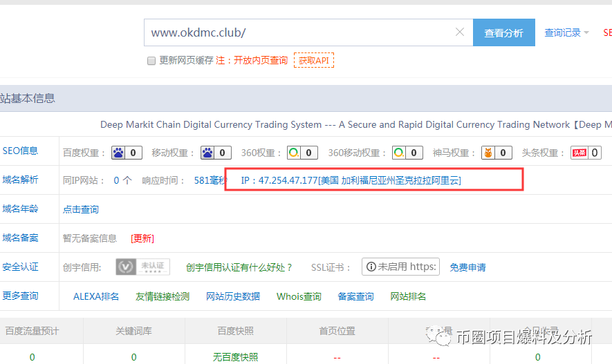Clear the URL field with the X icon
The height and width of the screenshot is (364, 612).
pos(460,32)
